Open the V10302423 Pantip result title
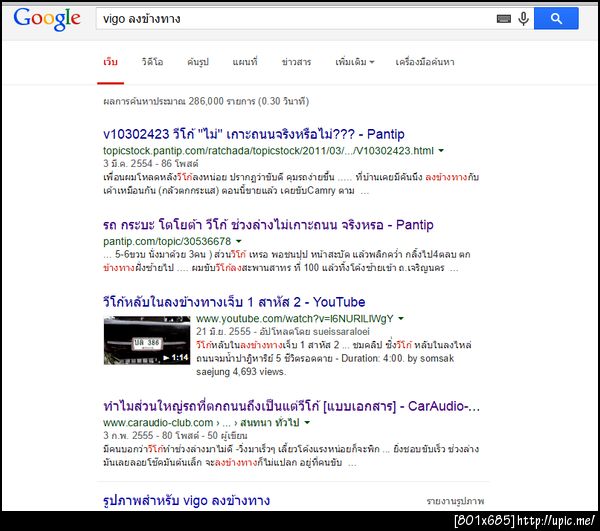600x531 pixels. 254,134
